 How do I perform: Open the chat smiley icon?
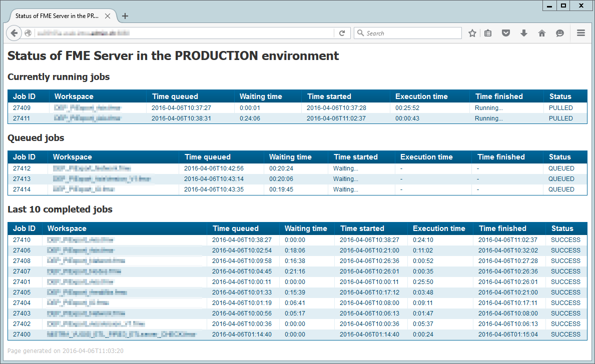pos(559,33)
